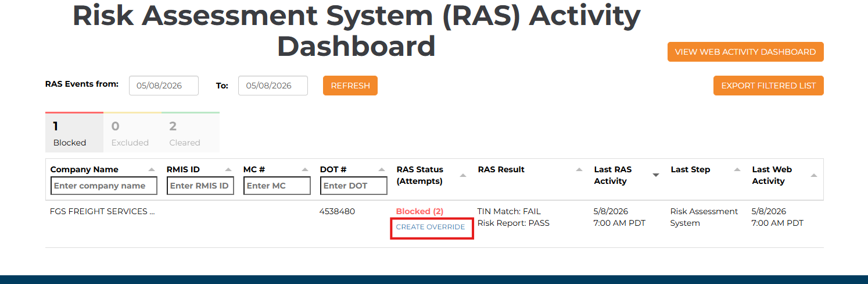Sort by Last Step using its arrow
Screen dimensions: 868x284
[737, 170]
